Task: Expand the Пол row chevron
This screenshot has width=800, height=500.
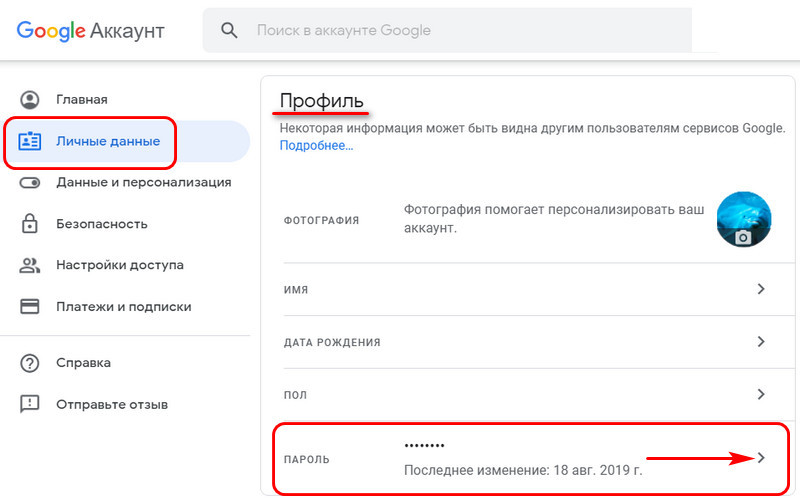Action: (761, 394)
